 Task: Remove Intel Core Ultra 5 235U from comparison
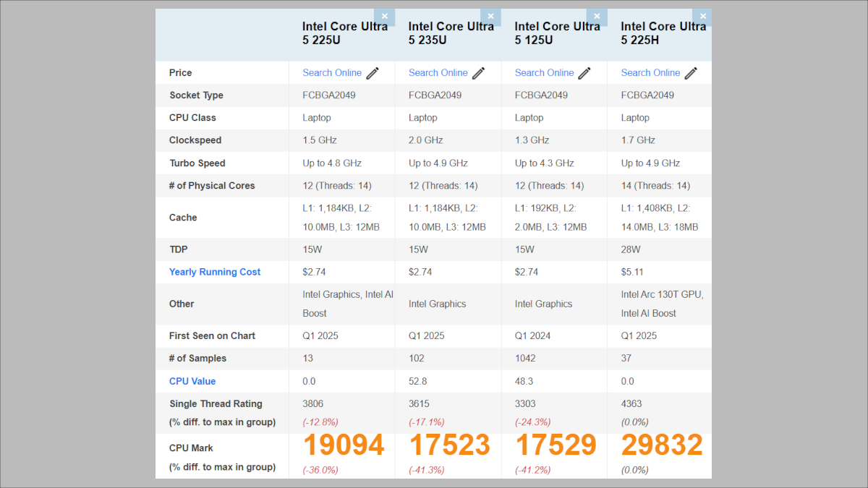pyautogui.click(x=490, y=17)
